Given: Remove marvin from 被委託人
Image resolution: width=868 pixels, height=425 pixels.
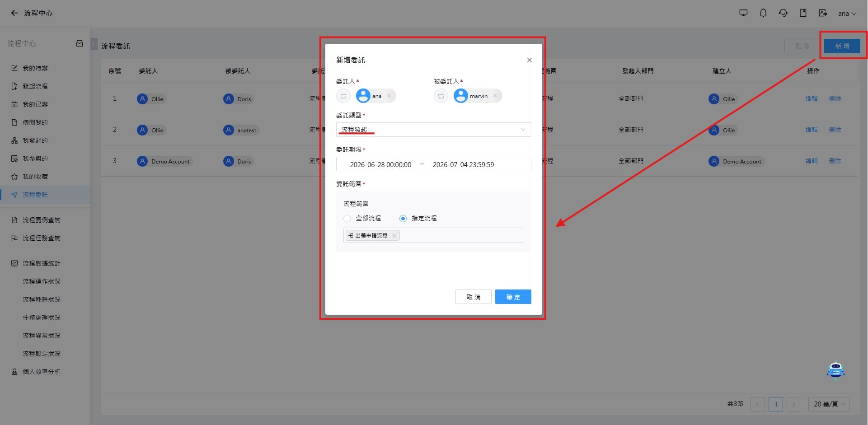Looking at the screenshot, I should [x=495, y=96].
